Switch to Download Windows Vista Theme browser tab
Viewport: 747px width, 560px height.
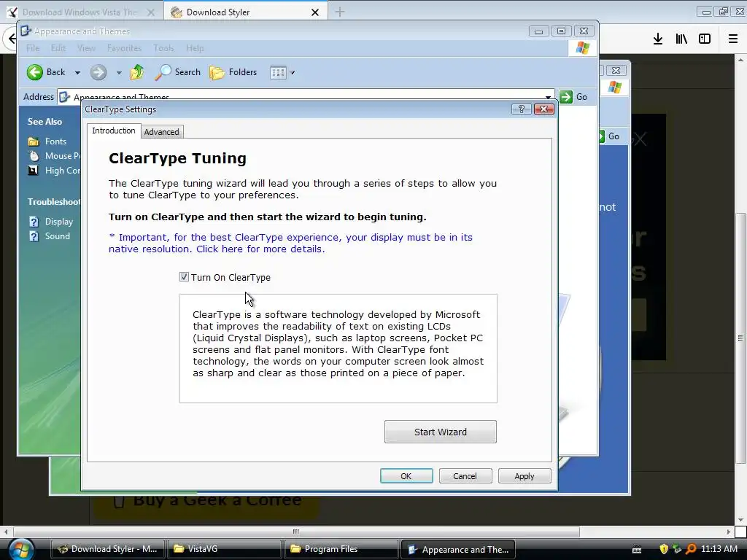(x=81, y=12)
